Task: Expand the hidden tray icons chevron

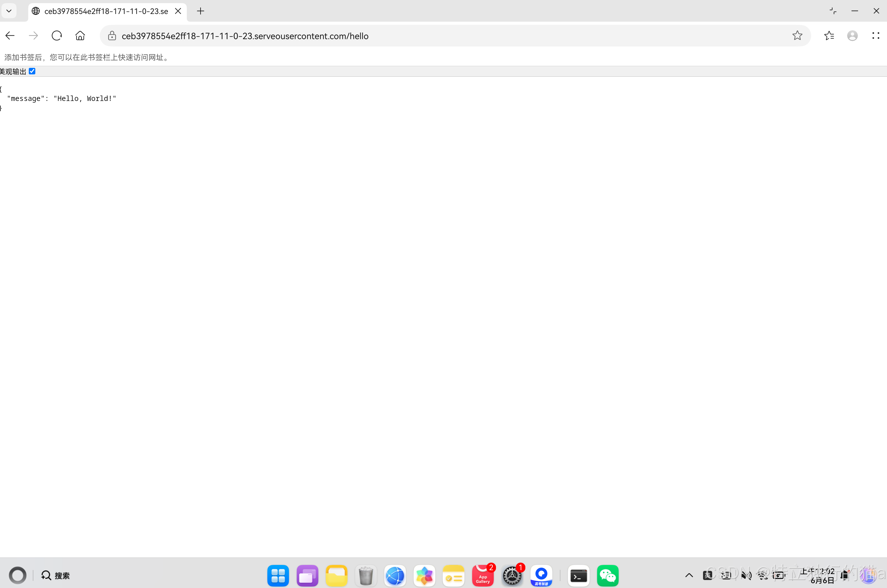Action: [x=689, y=575]
